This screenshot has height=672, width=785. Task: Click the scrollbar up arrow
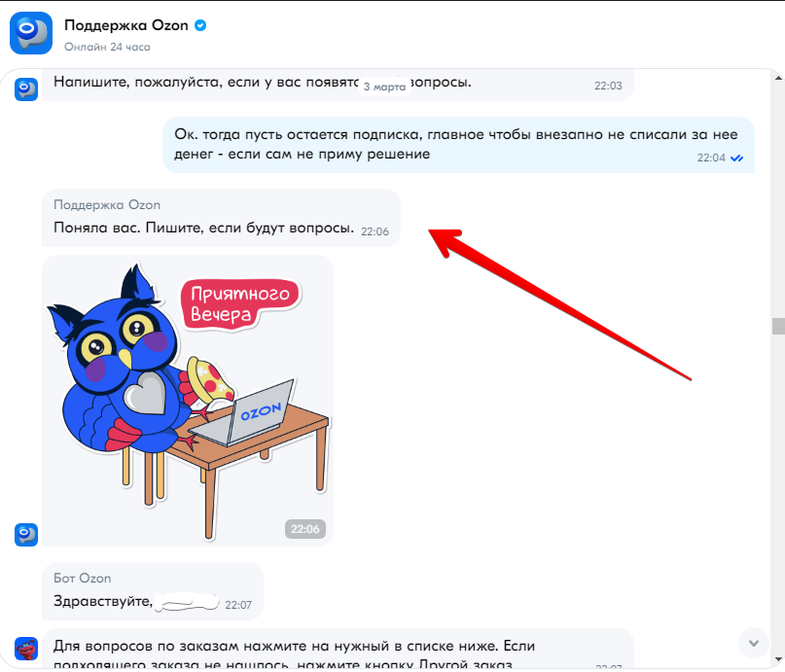tap(778, 78)
